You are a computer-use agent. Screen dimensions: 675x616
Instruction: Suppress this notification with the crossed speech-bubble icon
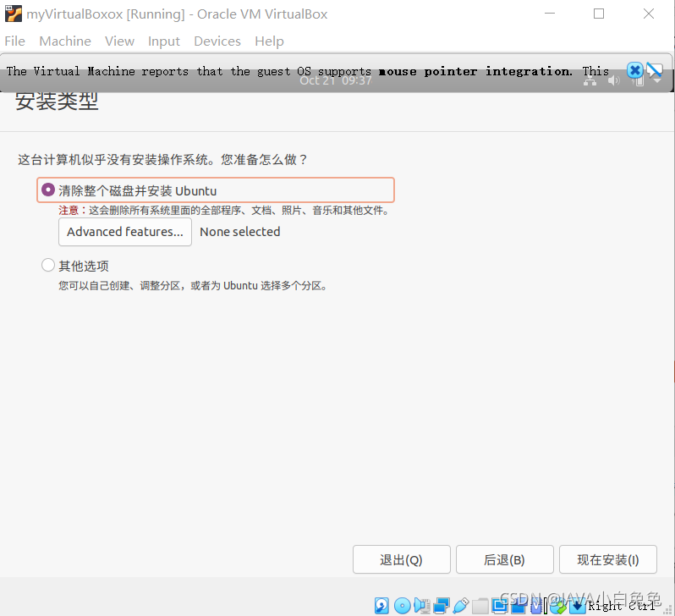[654, 70]
